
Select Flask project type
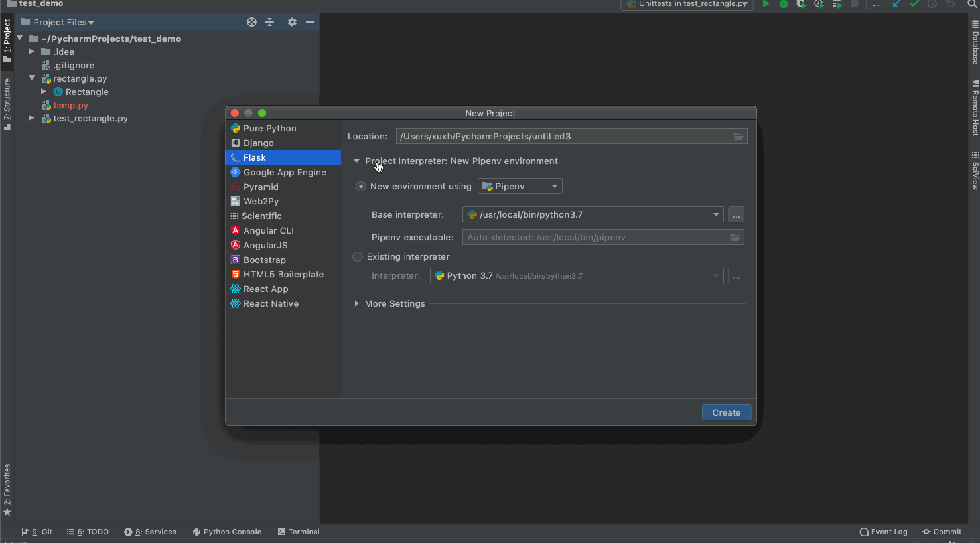tap(283, 157)
